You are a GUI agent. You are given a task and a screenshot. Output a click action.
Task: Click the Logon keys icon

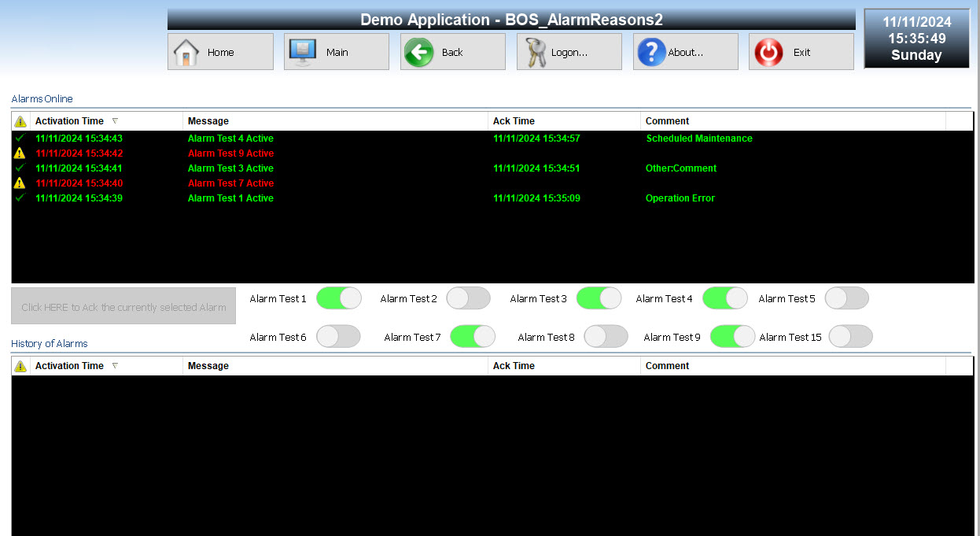click(x=535, y=53)
